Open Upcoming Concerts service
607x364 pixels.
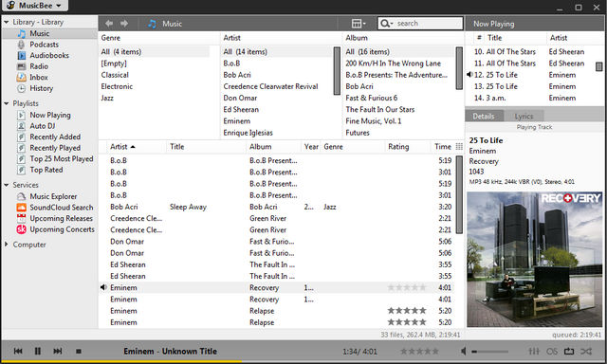(x=62, y=229)
